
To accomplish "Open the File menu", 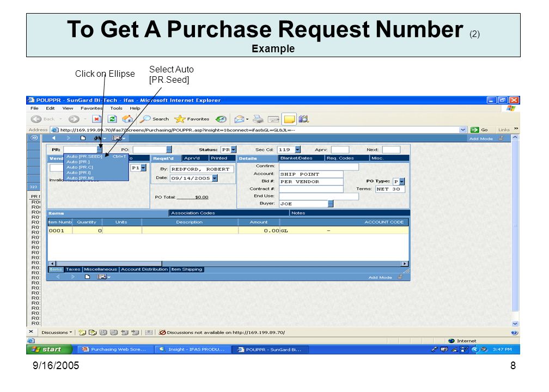I will (34, 108).
